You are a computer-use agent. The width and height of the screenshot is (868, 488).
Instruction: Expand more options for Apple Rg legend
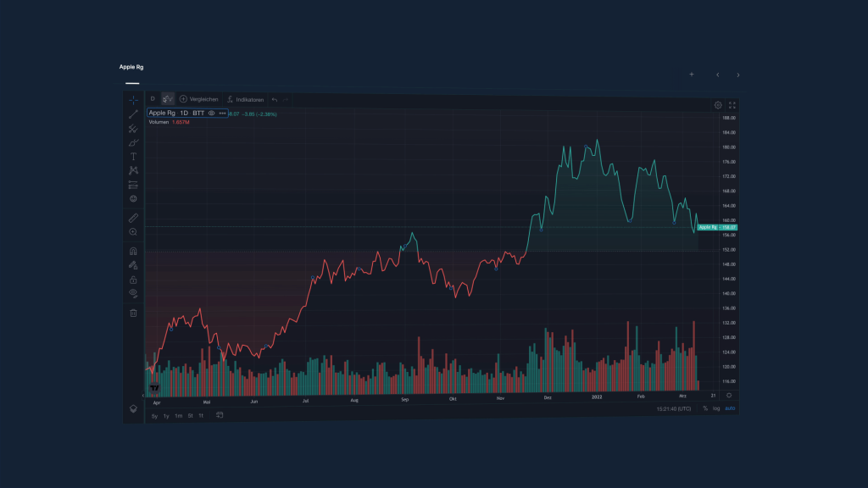point(222,113)
